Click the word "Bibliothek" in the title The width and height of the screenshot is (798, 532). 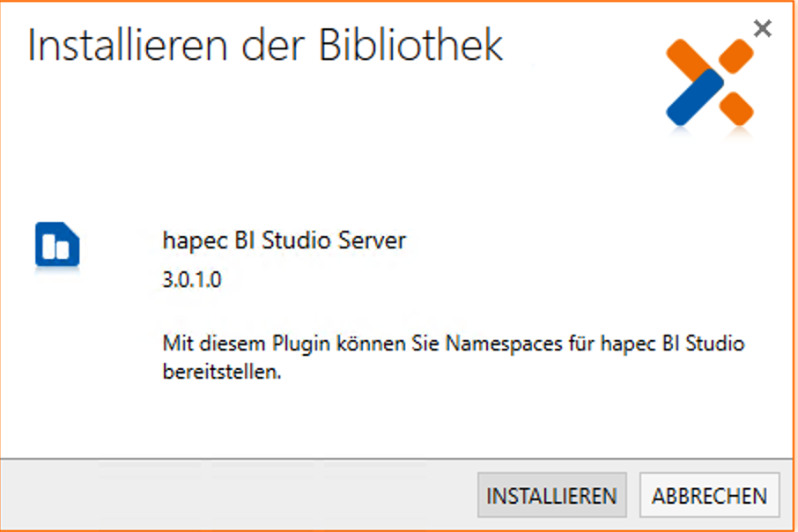[x=411, y=46]
